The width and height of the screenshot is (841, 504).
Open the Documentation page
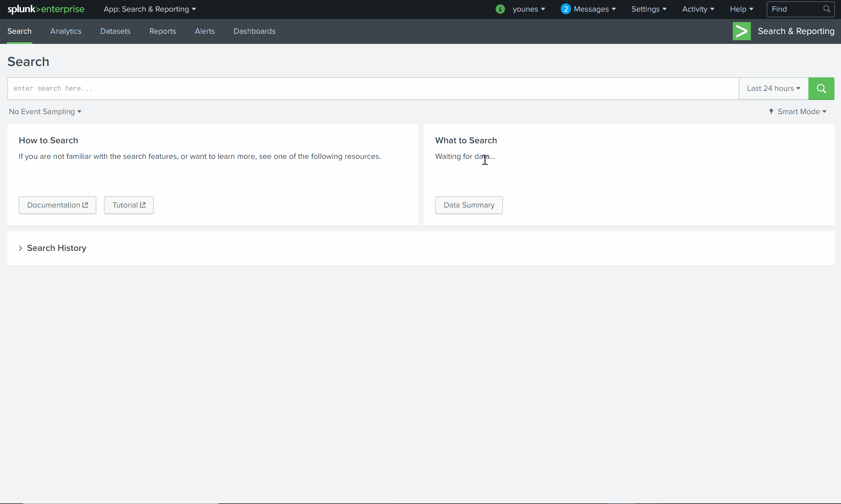click(x=57, y=205)
